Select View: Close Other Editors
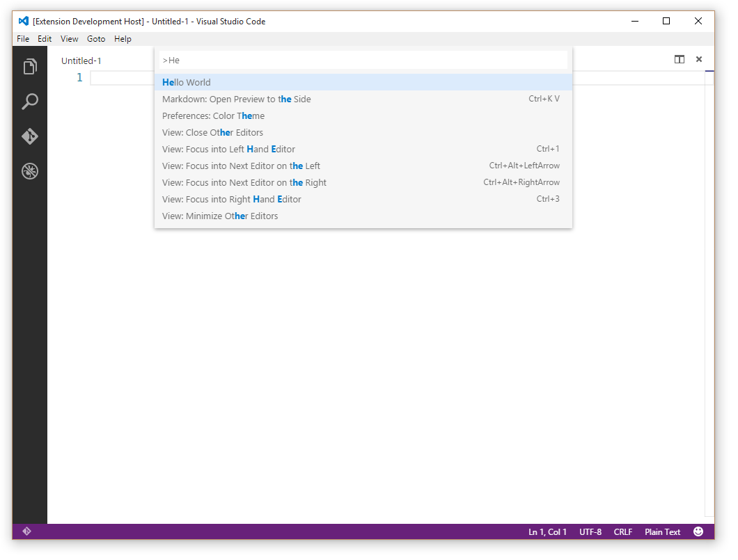The width and height of the screenshot is (738, 560). 212,132
